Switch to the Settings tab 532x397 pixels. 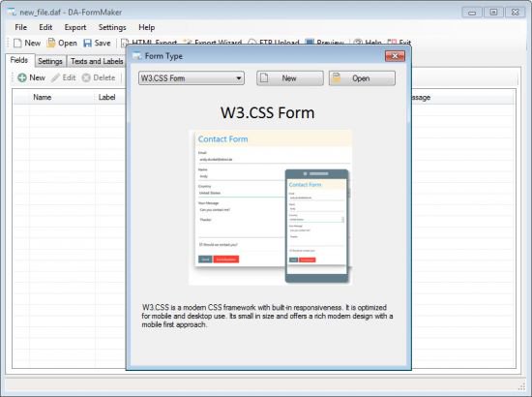pyautogui.click(x=50, y=61)
